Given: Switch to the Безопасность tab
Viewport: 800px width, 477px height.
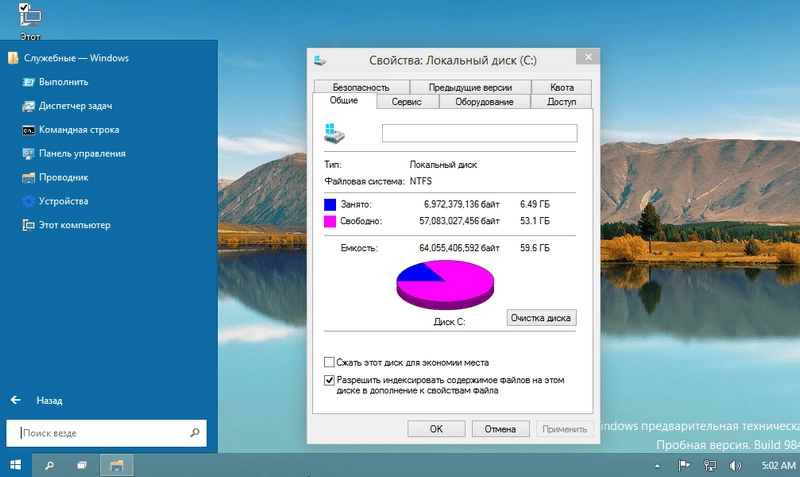Looking at the screenshot, I should click(x=361, y=87).
